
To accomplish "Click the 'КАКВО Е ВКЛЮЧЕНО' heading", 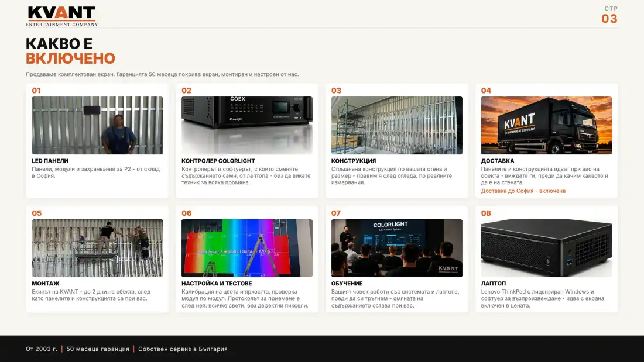I will pos(70,51).
